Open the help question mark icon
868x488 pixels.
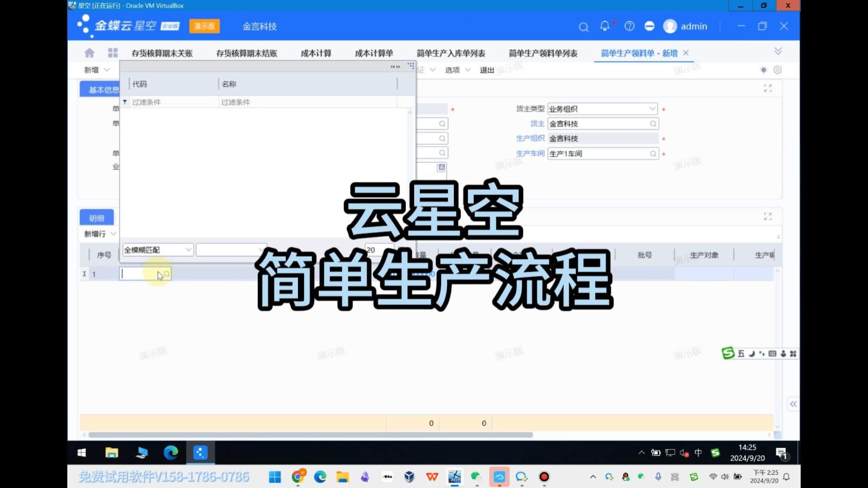pyautogui.click(x=629, y=26)
